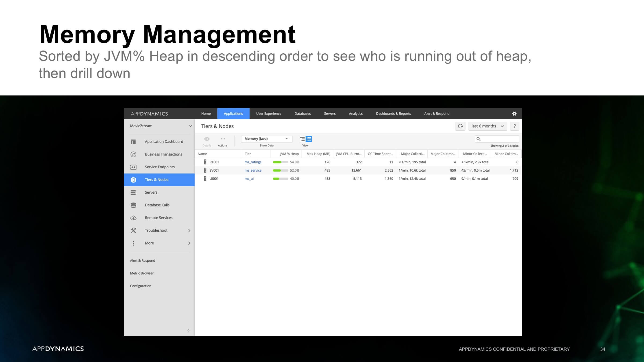
Task: Open Configuration in the sidebar
Action: (x=141, y=286)
